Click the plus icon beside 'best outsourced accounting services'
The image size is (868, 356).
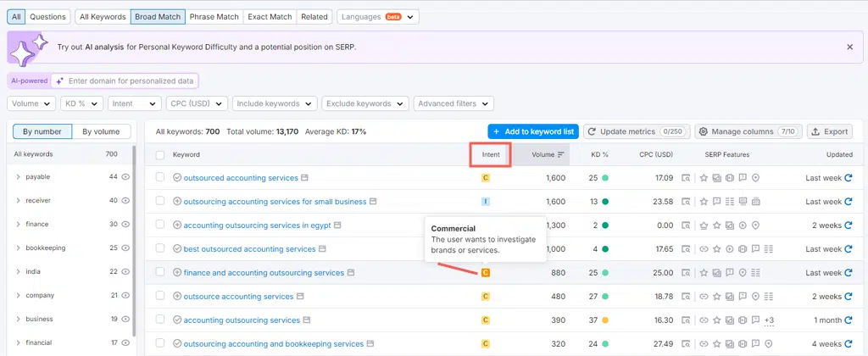point(177,249)
